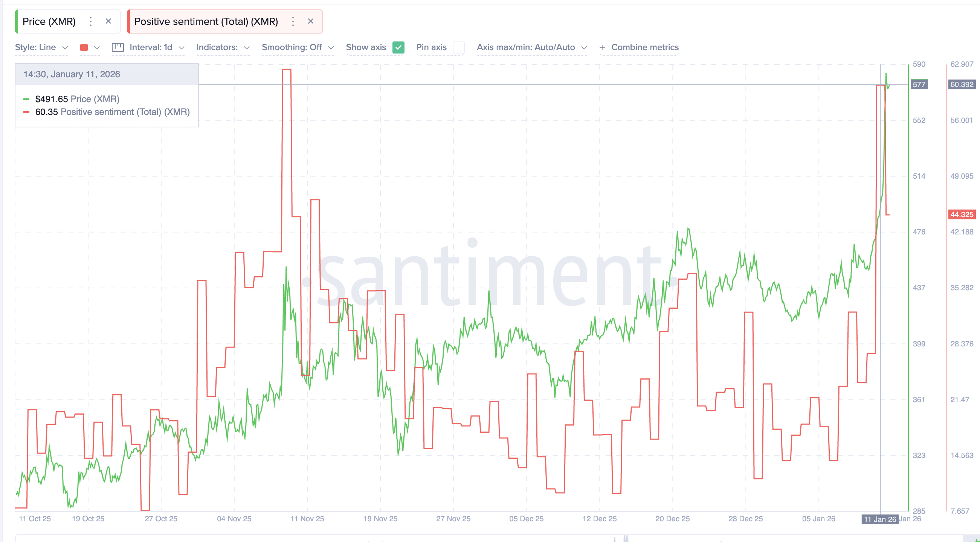980x542 pixels.
Task: Click the minimap timeline at the bottom
Action: point(490,539)
